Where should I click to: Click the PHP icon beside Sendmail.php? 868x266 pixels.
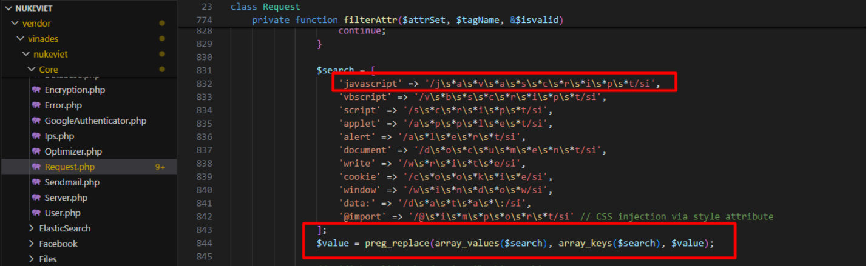[x=36, y=182]
